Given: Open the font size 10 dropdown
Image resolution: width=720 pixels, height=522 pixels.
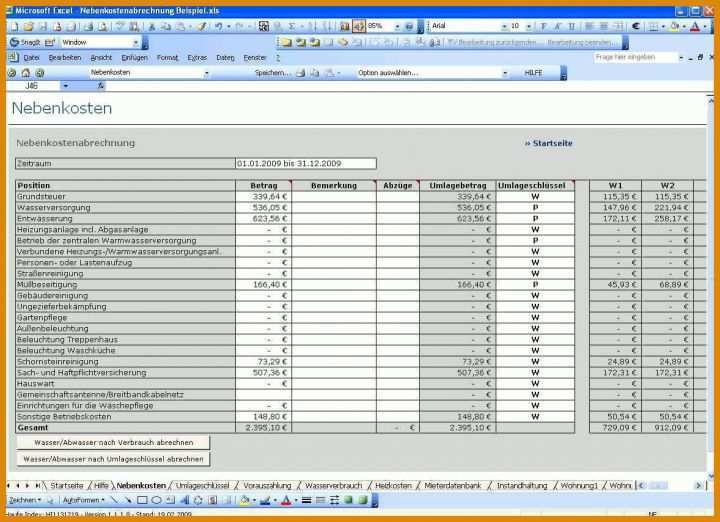Looking at the screenshot, I should (x=529, y=27).
